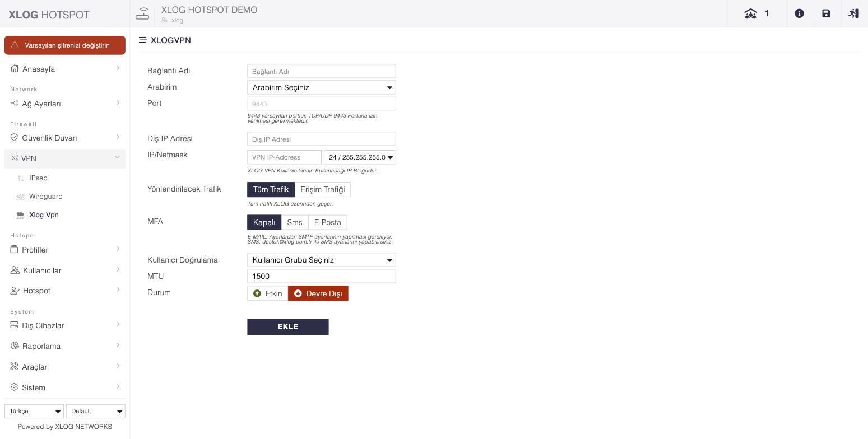Click the Port input field
868x439 pixels.
pos(322,104)
